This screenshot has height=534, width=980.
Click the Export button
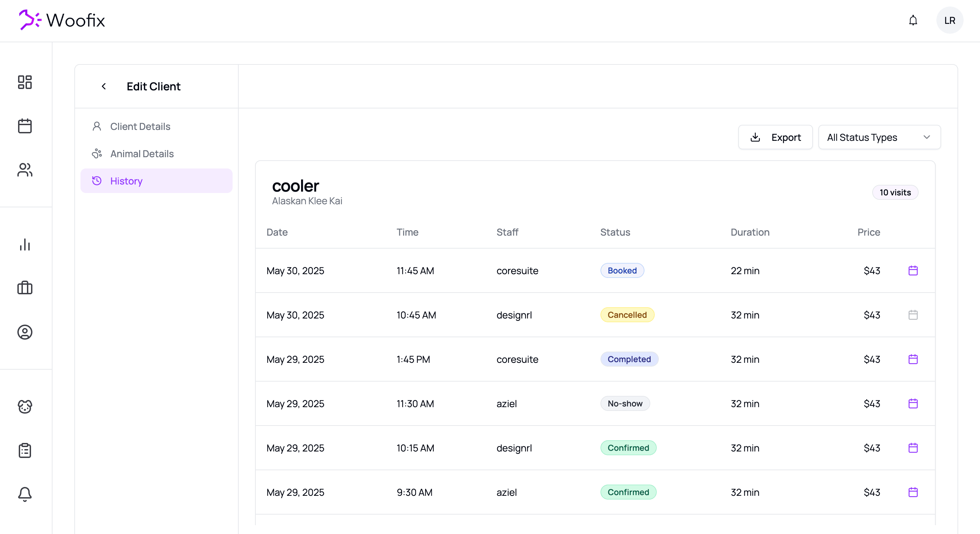pyautogui.click(x=775, y=137)
